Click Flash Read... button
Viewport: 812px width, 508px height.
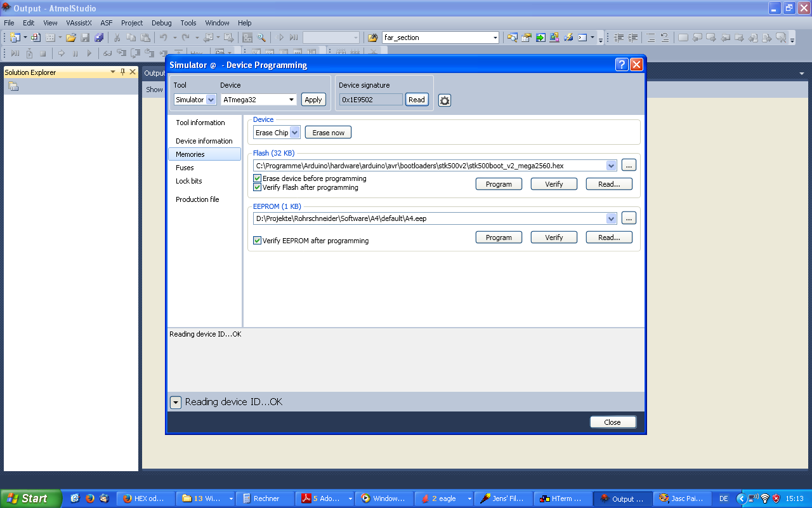tap(609, 184)
